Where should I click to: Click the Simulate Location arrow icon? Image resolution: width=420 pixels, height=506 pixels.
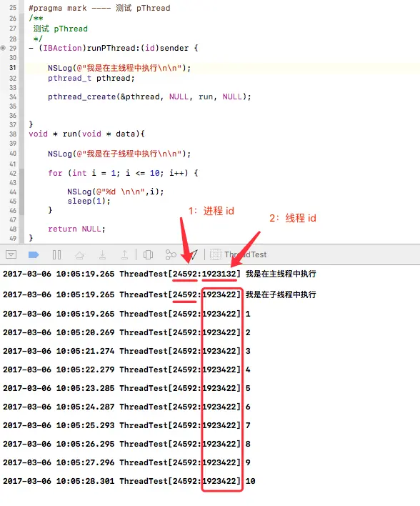pyautogui.click(x=193, y=255)
